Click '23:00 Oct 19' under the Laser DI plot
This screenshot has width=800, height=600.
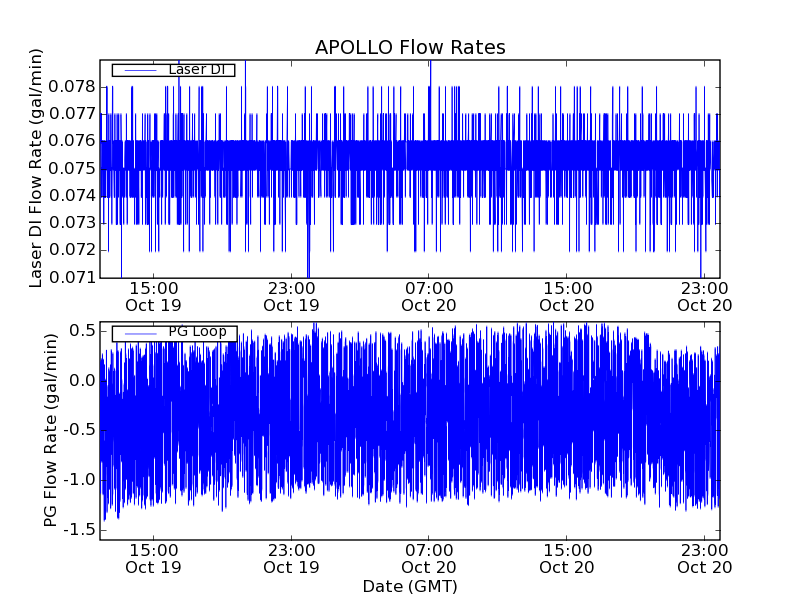click(291, 297)
